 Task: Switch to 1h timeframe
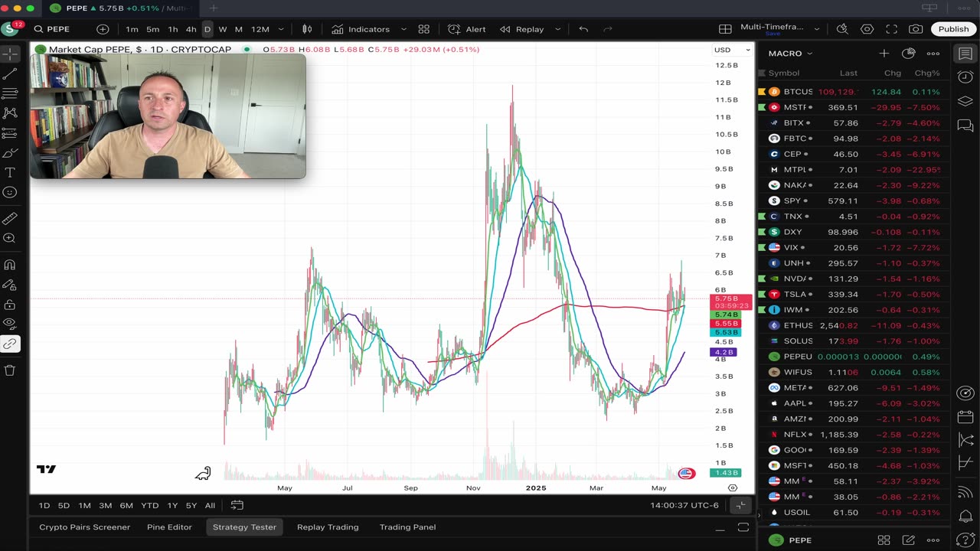pos(173,29)
